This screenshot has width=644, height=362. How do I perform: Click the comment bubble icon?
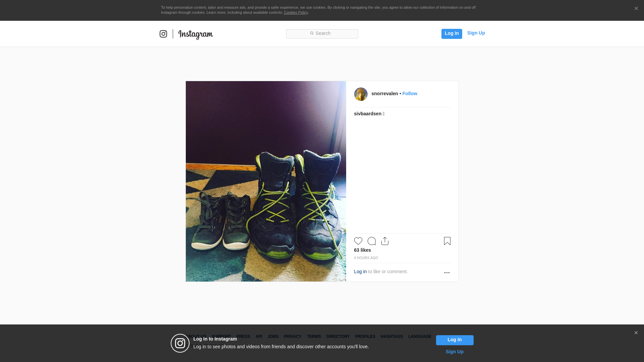(x=372, y=241)
